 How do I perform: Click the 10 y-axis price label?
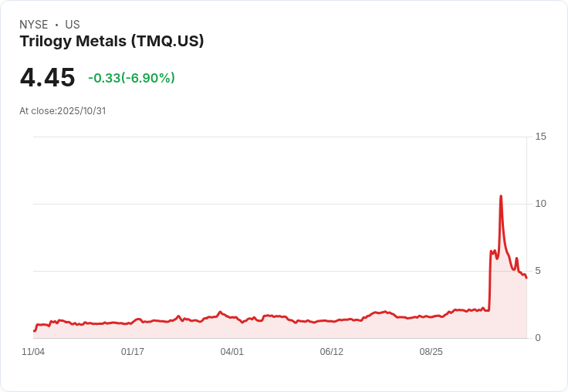click(x=540, y=204)
